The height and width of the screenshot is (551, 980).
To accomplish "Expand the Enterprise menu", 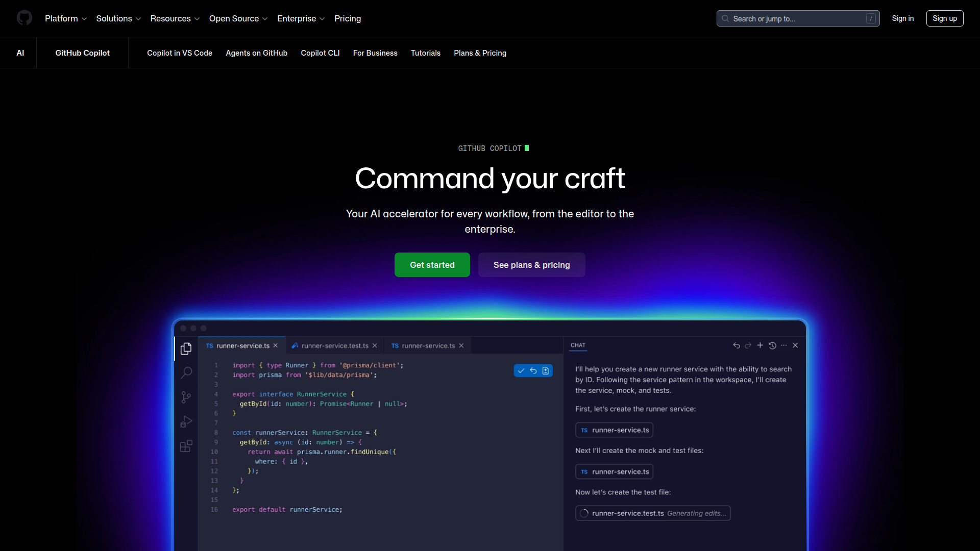I will click(x=301, y=18).
